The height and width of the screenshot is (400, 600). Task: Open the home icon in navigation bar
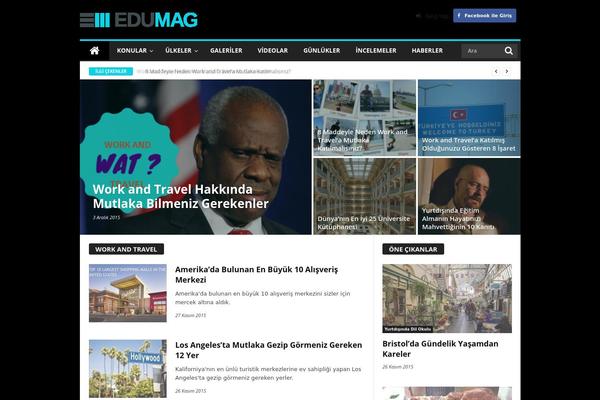tap(95, 51)
